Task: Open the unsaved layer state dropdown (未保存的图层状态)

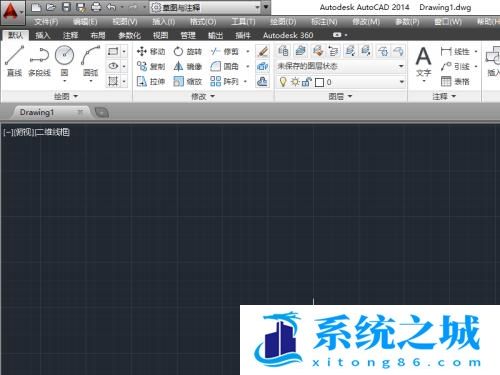Action: point(341,66)
